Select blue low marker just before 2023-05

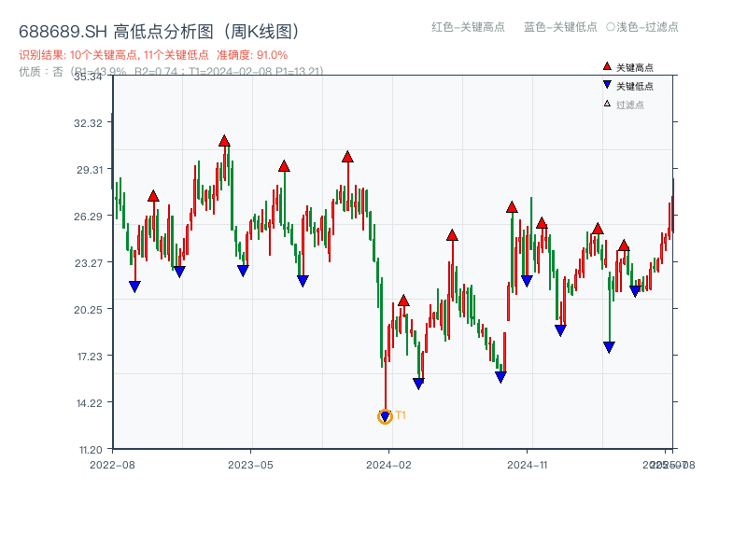tap(243, 271)
